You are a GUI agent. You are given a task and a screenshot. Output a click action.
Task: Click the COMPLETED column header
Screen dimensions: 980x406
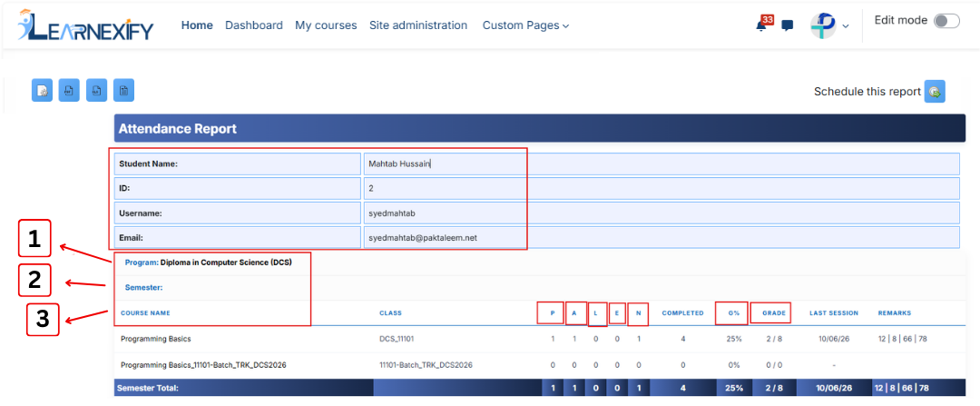click(x=682, y=312)
